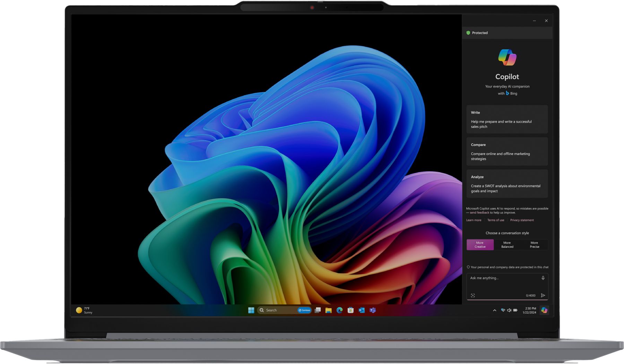Click the Terms of use link
Screen dimensions: 624x364
pos(496,220)
